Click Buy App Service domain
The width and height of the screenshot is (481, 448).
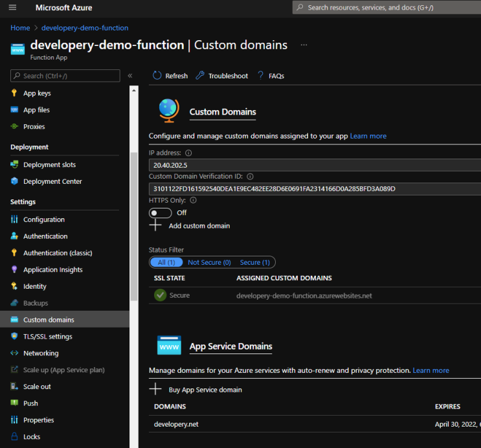coord(196,389)
